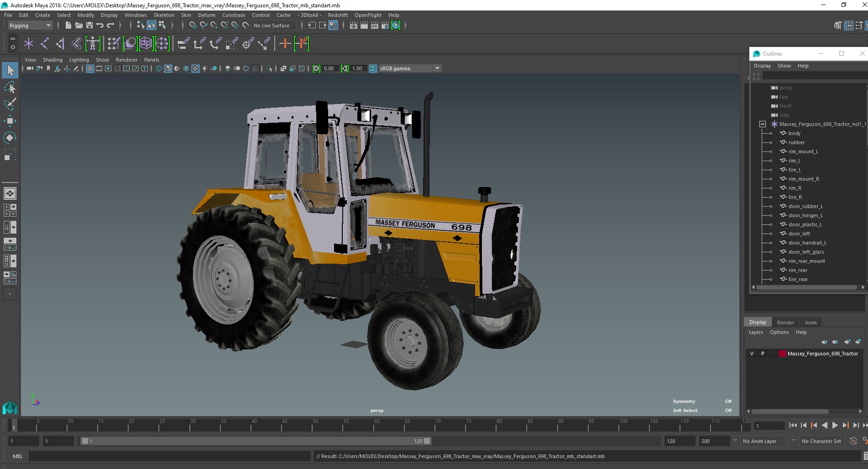Click the Create Lattice shelf icon

coord(146,44)
